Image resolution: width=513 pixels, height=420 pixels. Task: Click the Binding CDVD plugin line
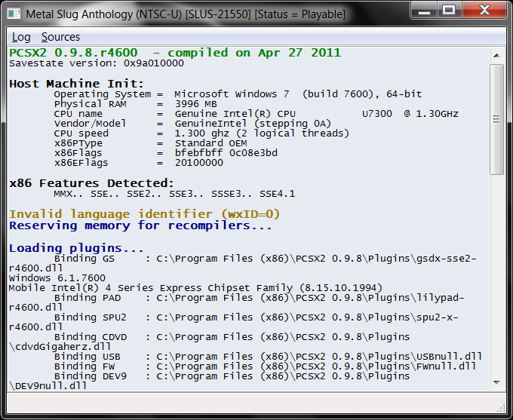(x=232, y=337)
